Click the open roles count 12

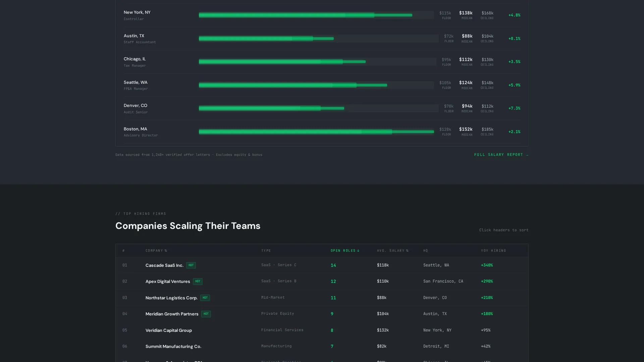coord(333,281)
